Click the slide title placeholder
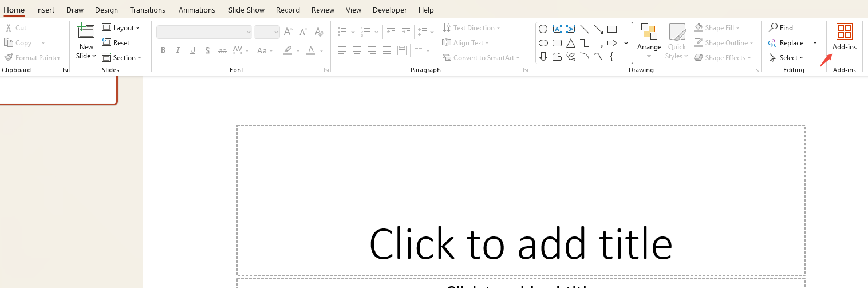Screen dimensions: 868x288 pos(521,200)
